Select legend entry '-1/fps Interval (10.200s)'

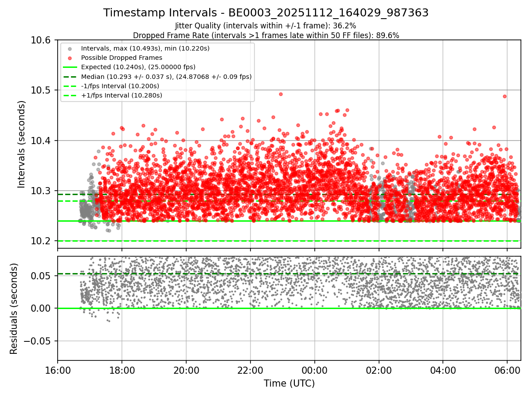coord(120,86)
